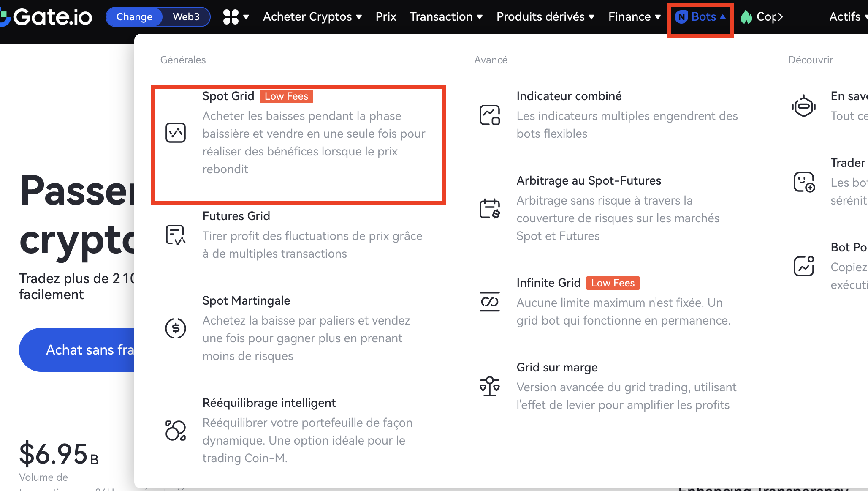Click the Futures Grid icon
This screenshot has height=491, width=868.
point(176,235)
